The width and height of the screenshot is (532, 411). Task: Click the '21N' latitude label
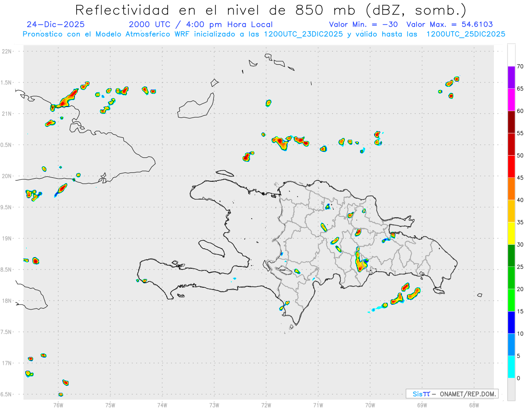pyautogui.click(x=7, y=114)
